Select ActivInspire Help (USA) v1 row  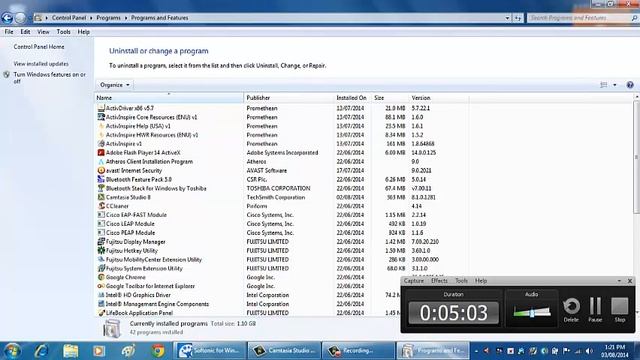tap(282, 126)
